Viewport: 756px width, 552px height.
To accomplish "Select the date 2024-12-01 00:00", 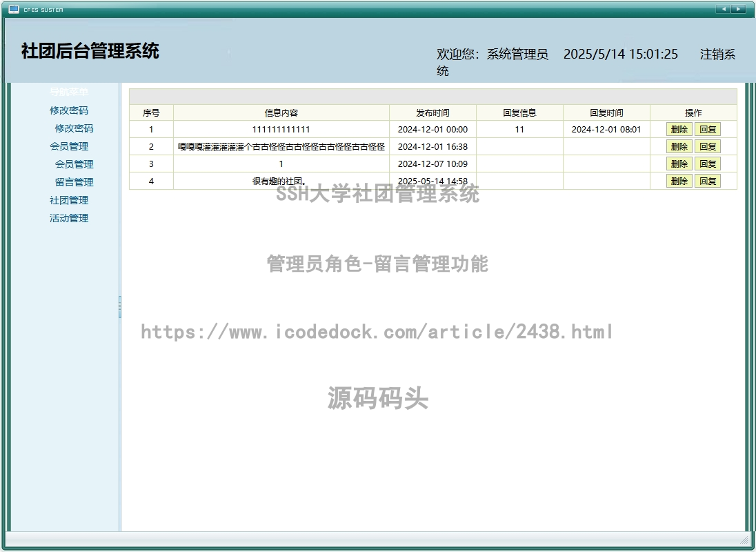I will [x=432, y=129].
